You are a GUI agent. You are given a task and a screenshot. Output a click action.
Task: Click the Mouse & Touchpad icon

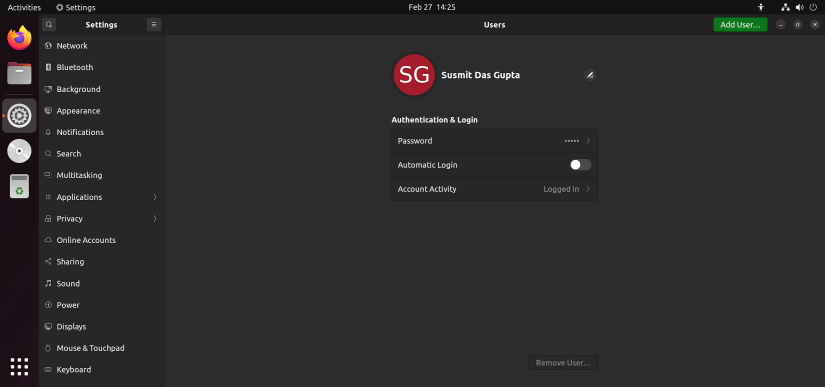pyautogui.click(x=48, y=348)
